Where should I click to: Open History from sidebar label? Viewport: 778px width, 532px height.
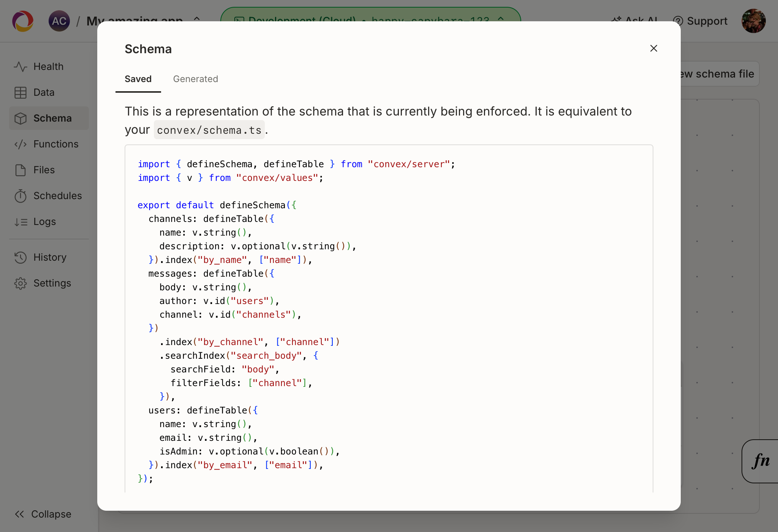pos(50,257)
